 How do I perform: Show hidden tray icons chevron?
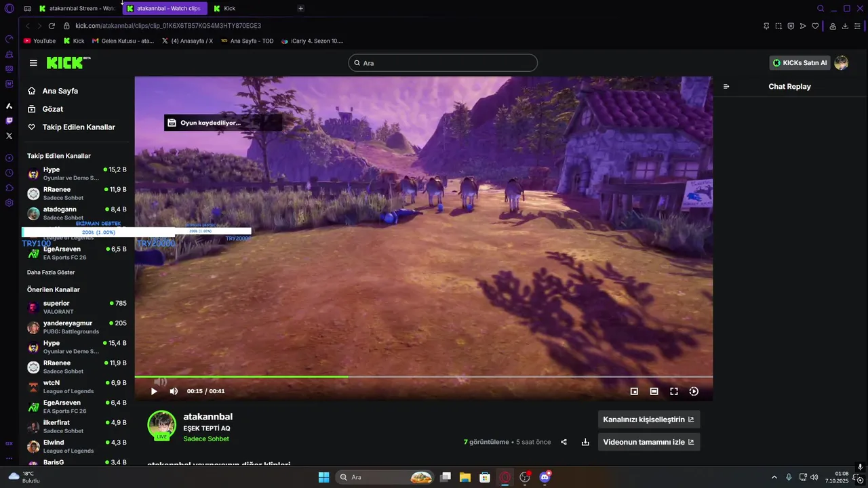(x=774, y=477)
